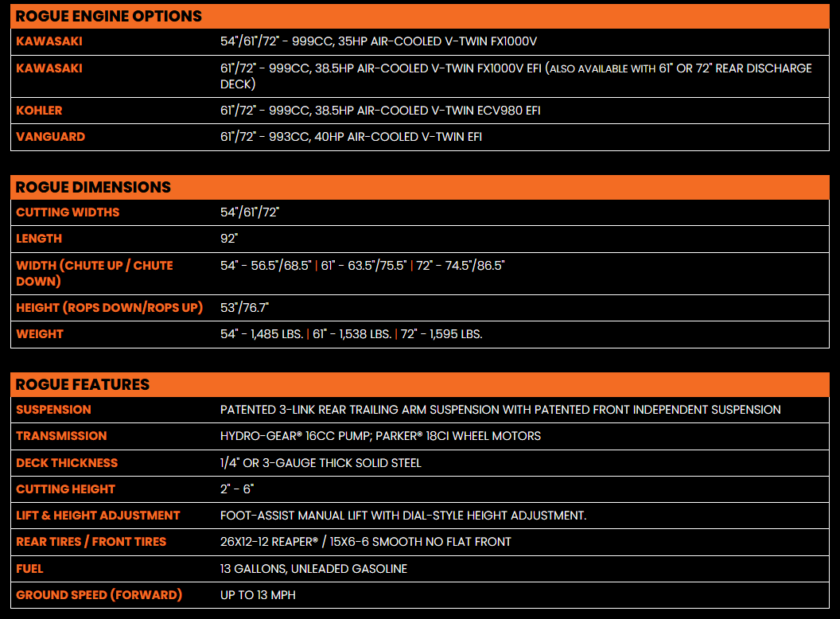Screen dimensions: 840x619
Task: Select the Suspension row label
Action: click(53, 410)
